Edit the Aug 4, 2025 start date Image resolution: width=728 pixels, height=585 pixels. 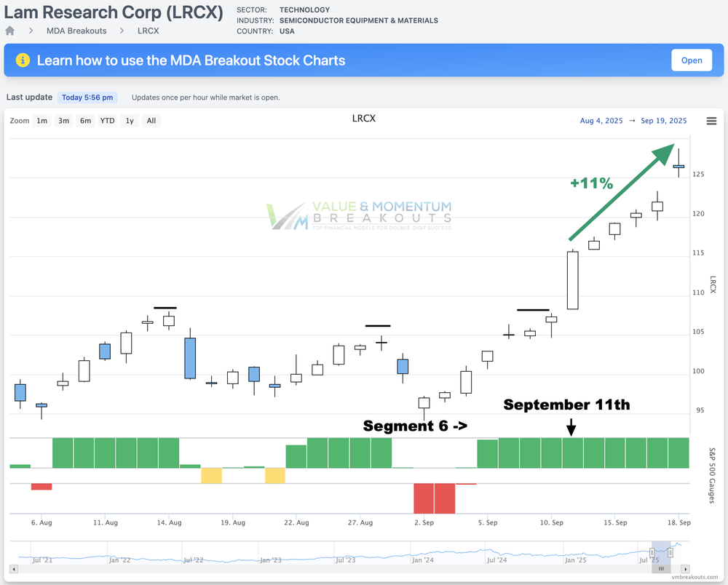coord(601,121)
